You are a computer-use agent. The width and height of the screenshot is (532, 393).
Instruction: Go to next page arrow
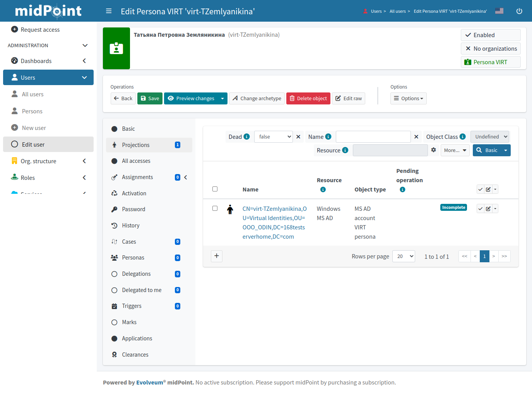coord(494,256)
